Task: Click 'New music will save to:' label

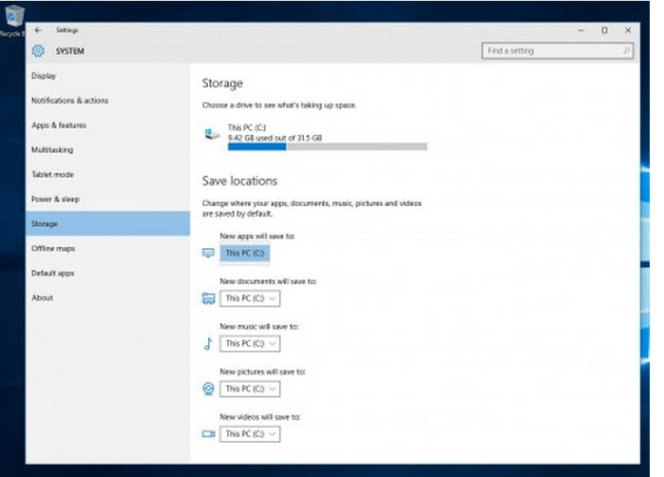Action: point(259,327)
